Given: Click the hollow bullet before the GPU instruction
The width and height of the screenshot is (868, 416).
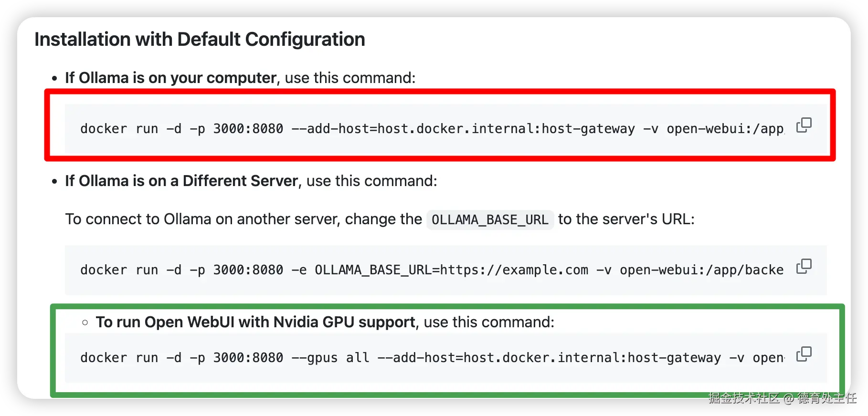Looking at the screenshot, I should pos(85,322).
